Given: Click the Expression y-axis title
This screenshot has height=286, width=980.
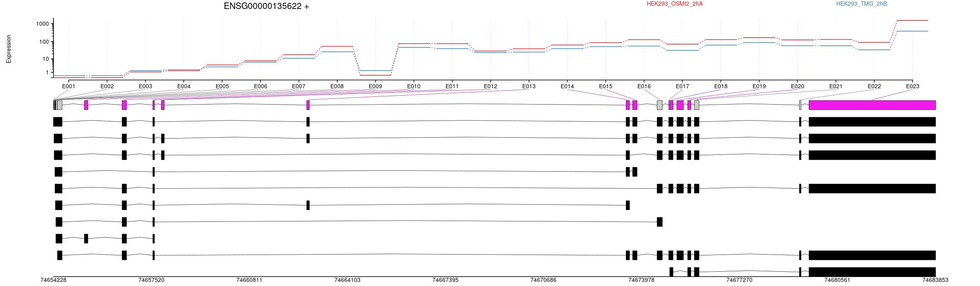Looking at the screenshot, I should tap(9, 49).
